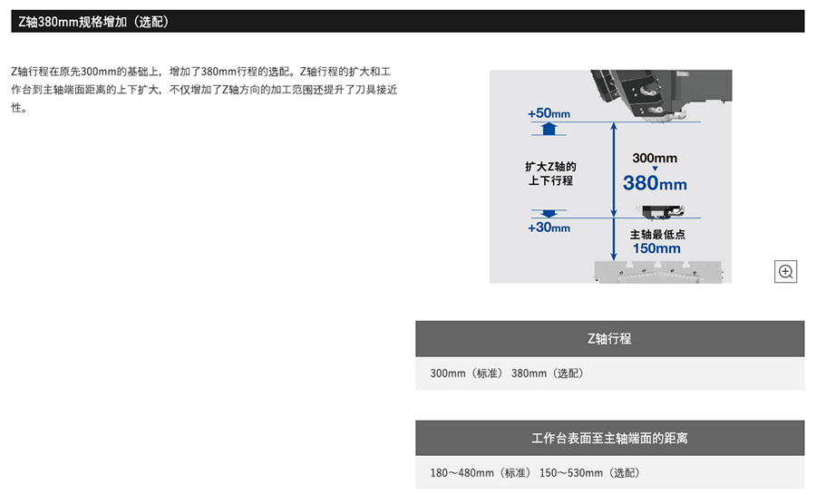816x504 pixels.
Task: Click the 300mm（标准） 380mm（选配） row
Action: click(x=507, y=373)
